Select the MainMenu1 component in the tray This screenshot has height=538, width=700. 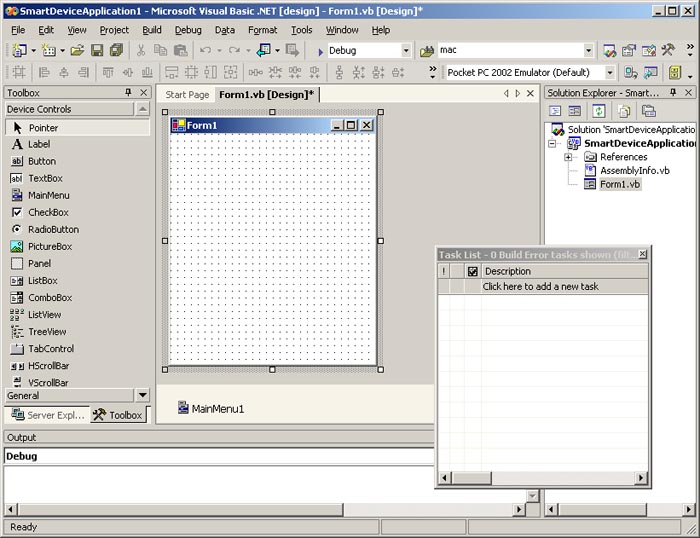point(211,408)
